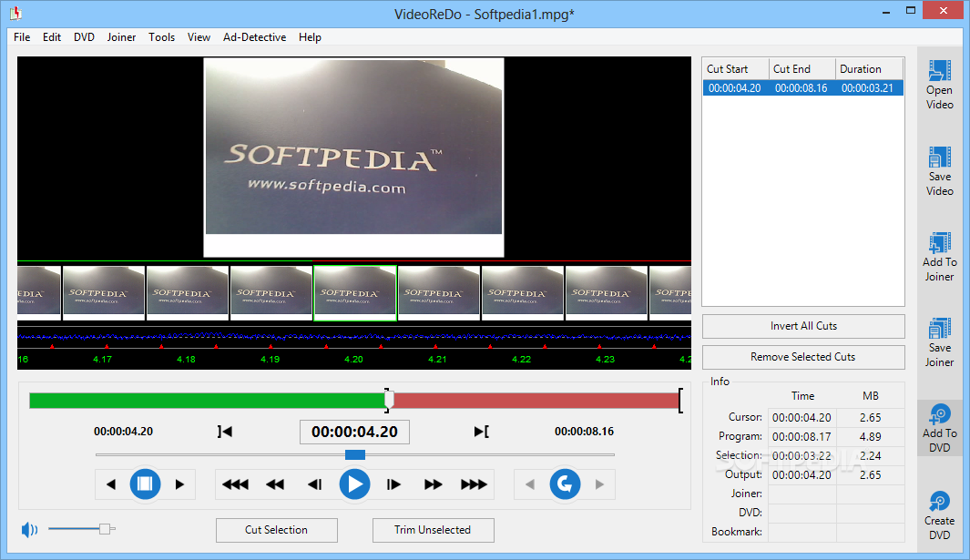970x560 pixels.
Task: Set selection end marker button
Action: click(481, 432)
